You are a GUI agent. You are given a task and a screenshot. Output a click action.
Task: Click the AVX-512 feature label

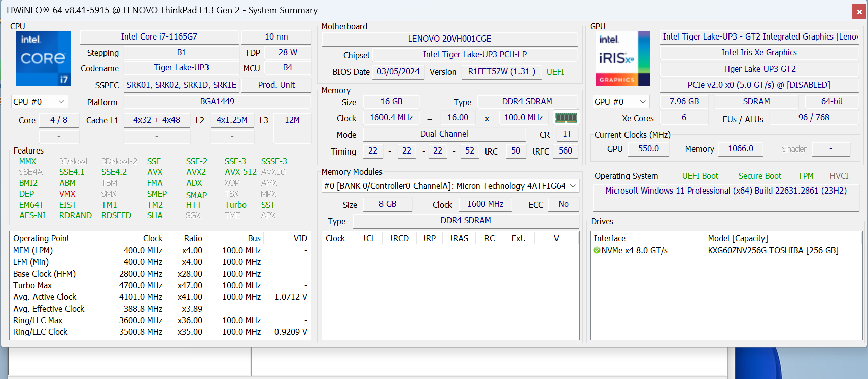[240, 172]
